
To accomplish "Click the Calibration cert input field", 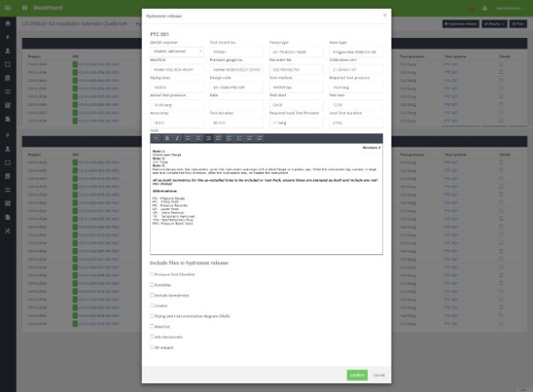I will [356, 70].
